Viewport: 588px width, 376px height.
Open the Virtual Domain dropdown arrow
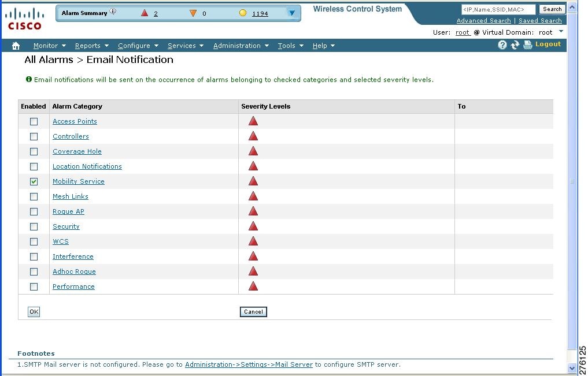pyautogui.click(x=561, y=31)
